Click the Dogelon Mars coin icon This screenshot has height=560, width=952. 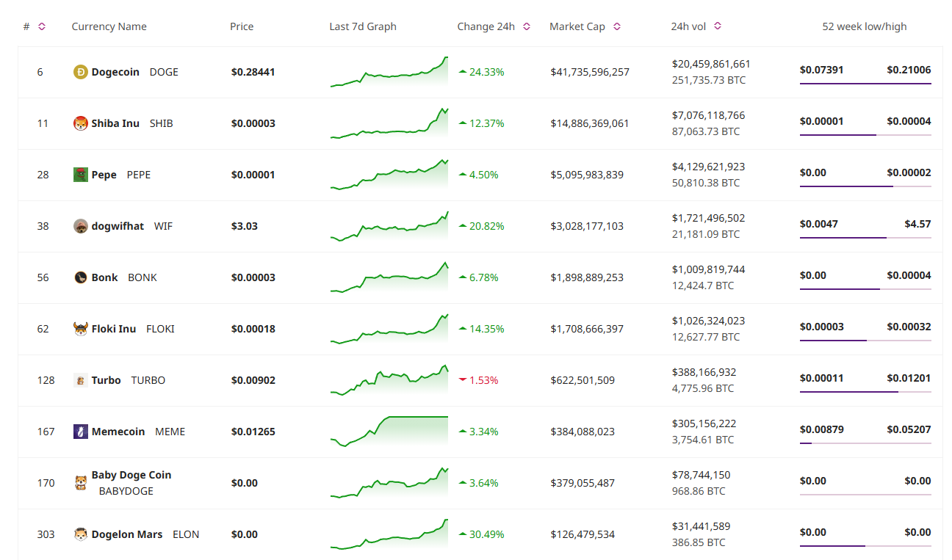[80, 534]
